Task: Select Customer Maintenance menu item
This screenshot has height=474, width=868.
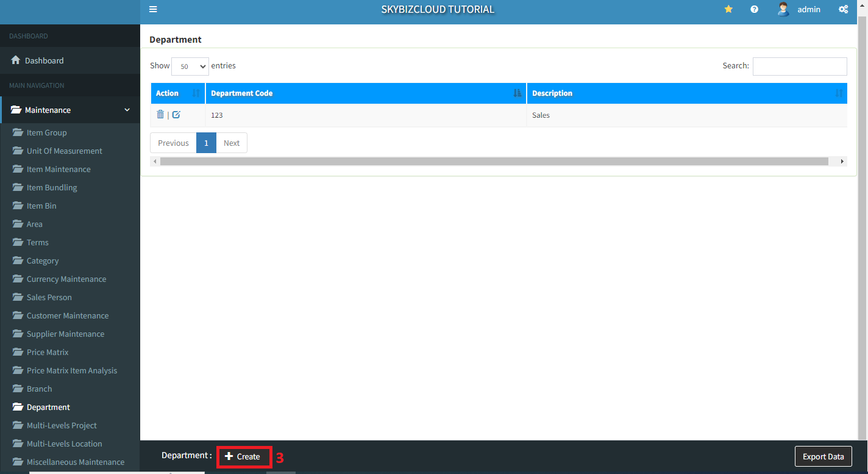Action: tap(68, 315)
